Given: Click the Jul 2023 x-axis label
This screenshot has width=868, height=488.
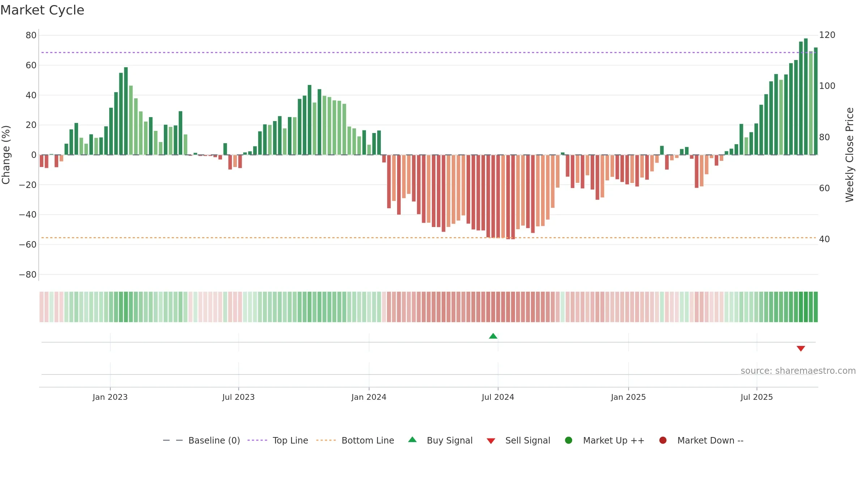Looking at the screenshot, I should [238, 397].
